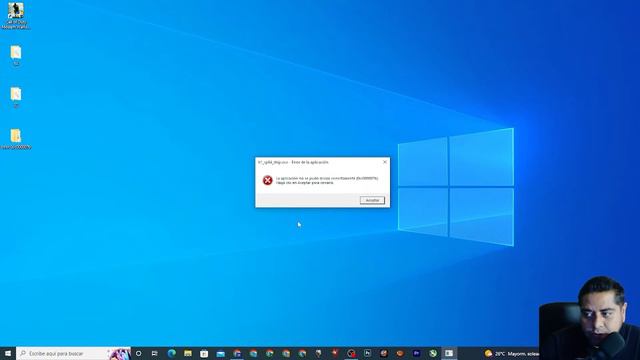Click the Aceptar button in error dialog
Viewport: 640px width, 360px height.
tap(372, 200)
